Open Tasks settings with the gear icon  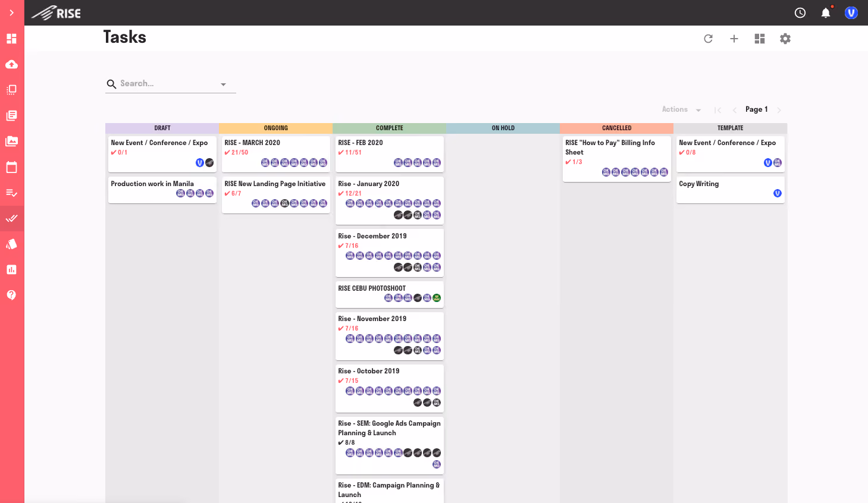(785, 39)
